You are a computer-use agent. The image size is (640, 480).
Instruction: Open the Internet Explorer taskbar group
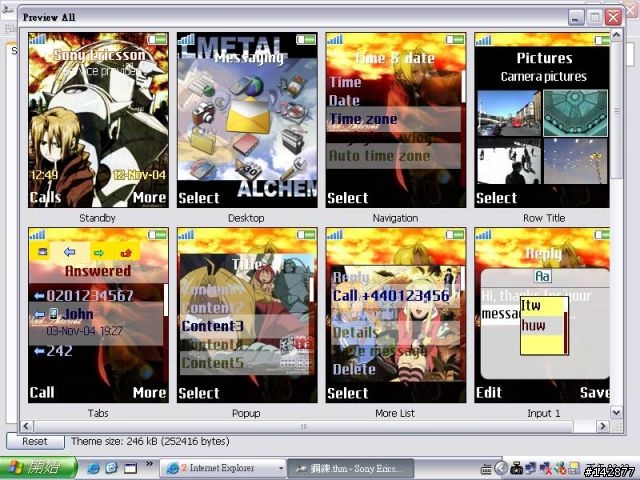coord(222,468)
